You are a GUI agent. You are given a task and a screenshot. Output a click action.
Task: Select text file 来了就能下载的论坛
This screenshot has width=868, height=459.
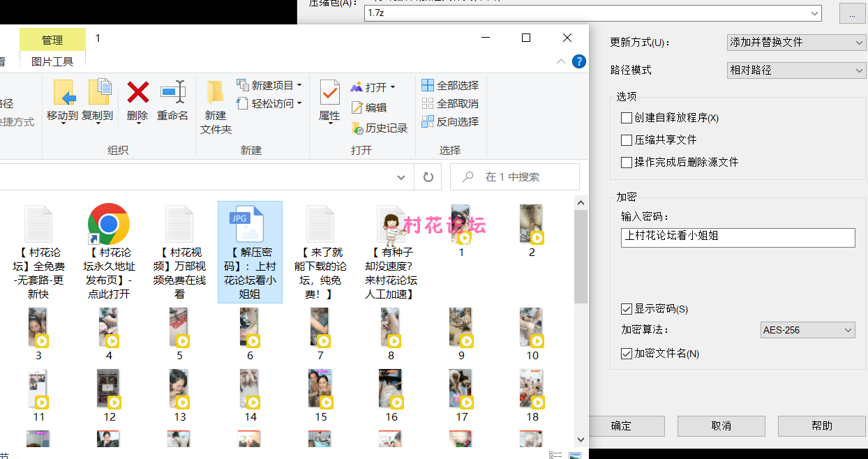click(320, 252)
